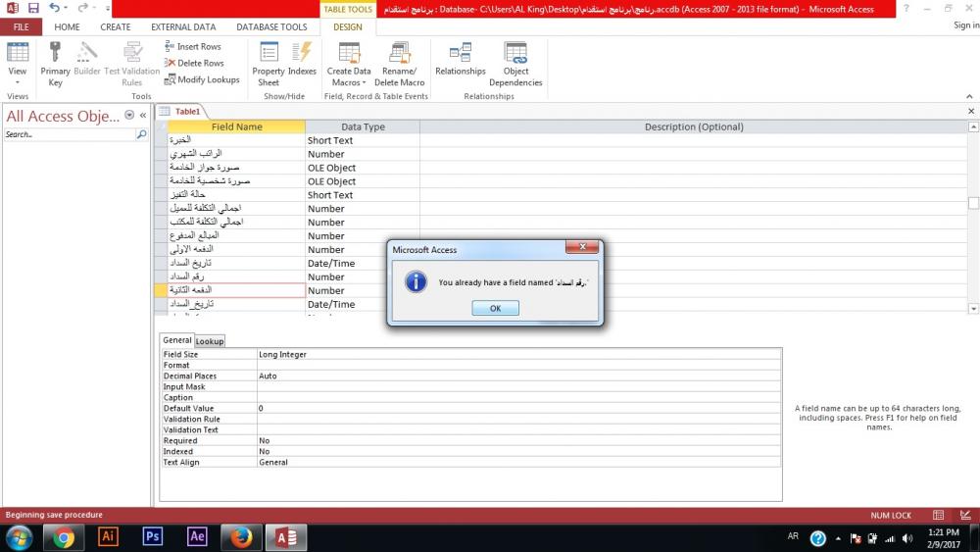The width and height of the screenshot is (980, 552).
Task: Open Google Chrome from the taskbar
Action: 63,537
